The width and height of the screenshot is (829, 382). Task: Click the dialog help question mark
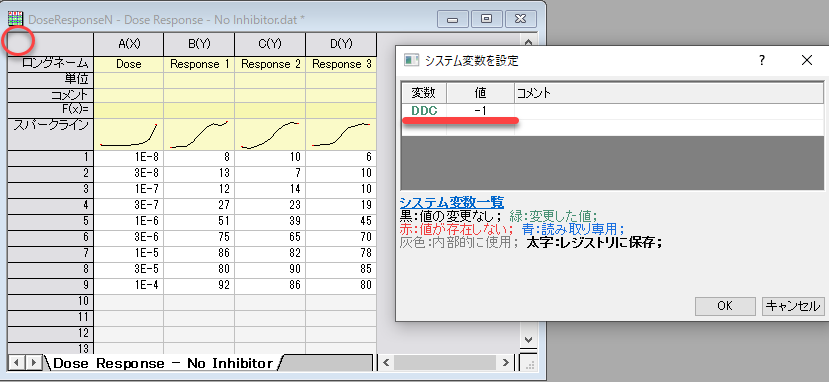[x=761, y=60]
